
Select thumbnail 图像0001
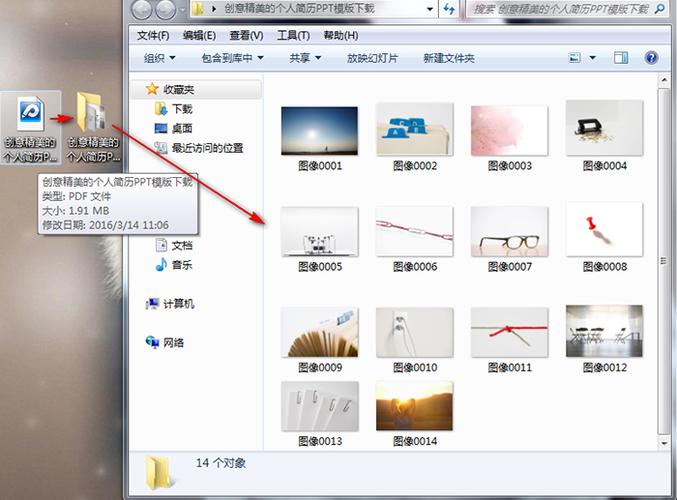coord(320,131)
